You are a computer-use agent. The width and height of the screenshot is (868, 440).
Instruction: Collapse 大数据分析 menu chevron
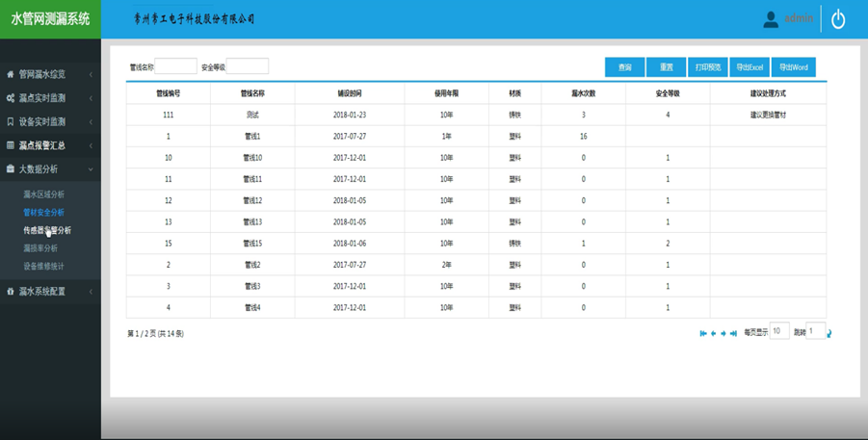91,169
